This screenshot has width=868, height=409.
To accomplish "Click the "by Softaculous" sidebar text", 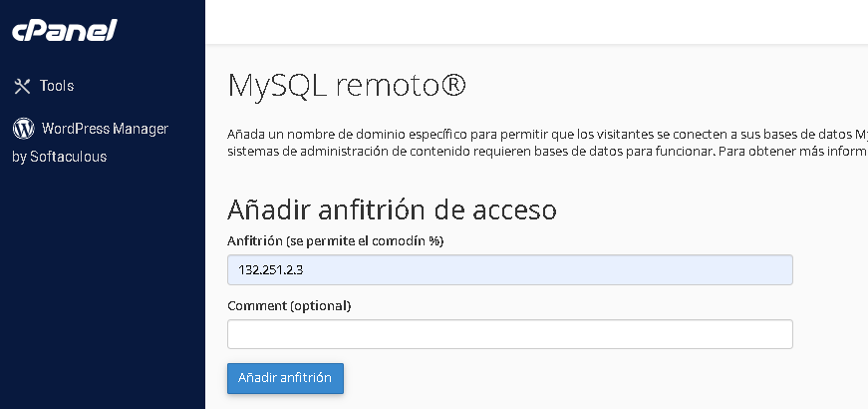I will click(59, 157).
